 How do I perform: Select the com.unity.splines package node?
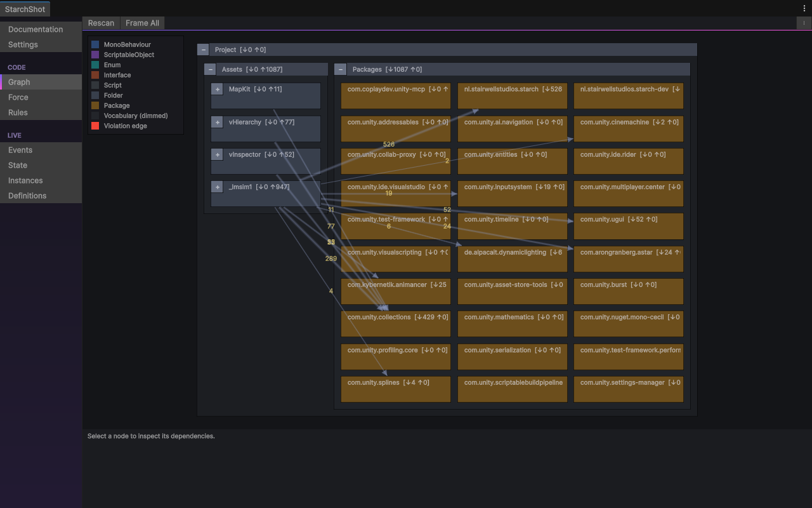(x=396, y=389)
